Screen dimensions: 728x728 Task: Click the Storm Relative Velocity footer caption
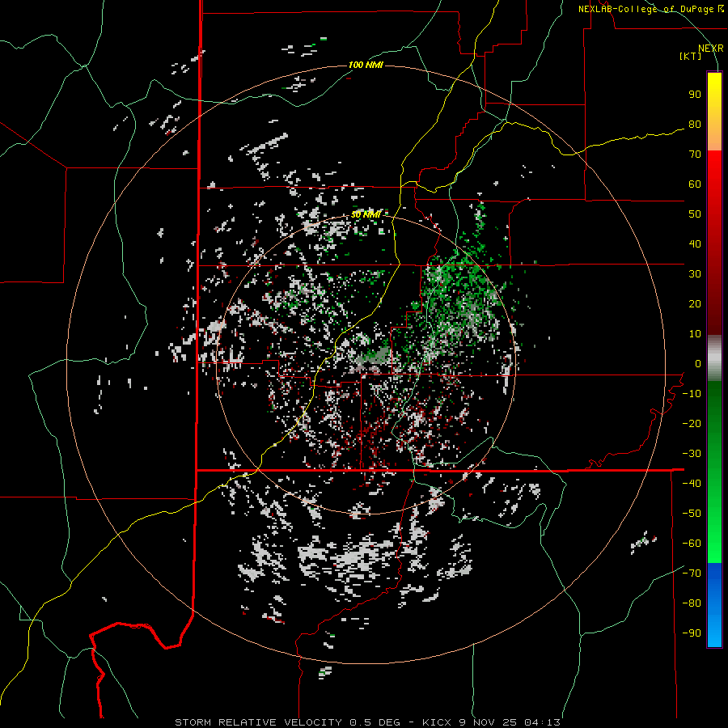click(x=368, y=722)
